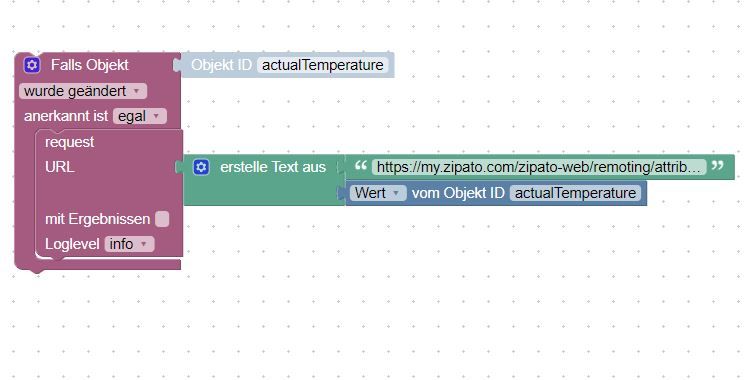Click the closing quote mark icon

point(717,166)
